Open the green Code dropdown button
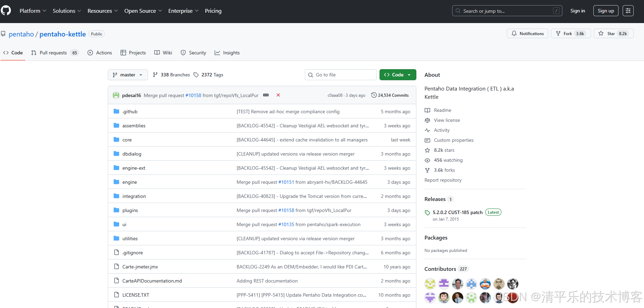Viewport: 644px width, 308px height. [398, 75]
